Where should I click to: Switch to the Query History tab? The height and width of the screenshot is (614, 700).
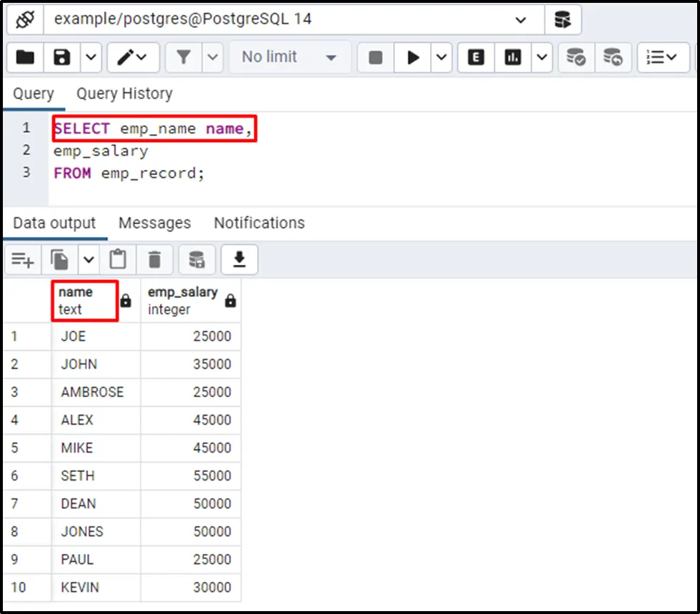pyautogui.click(x=124, y=94)
